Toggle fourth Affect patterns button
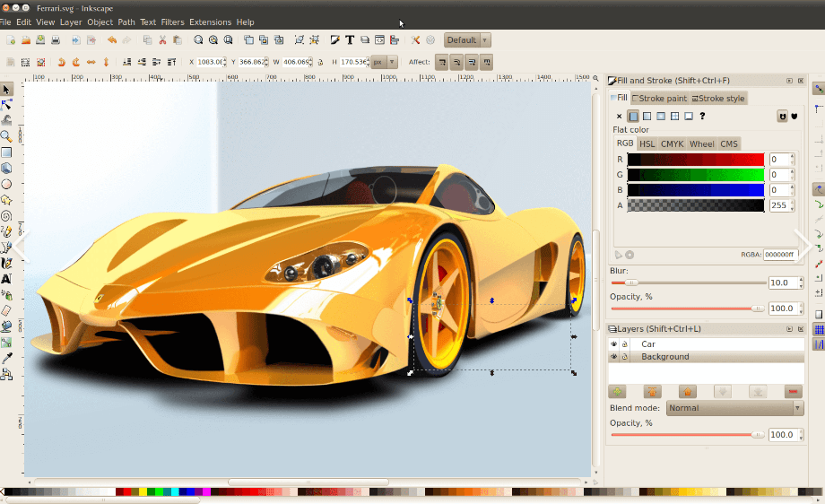 click(486, 62)
